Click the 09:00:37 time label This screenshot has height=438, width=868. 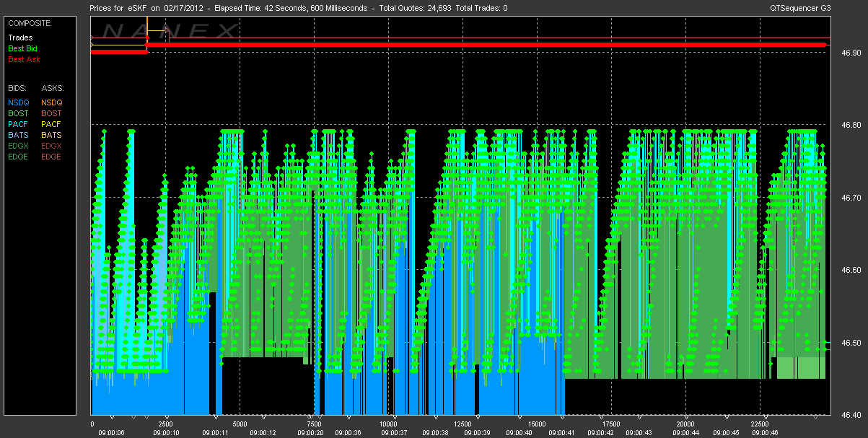tap(393, 433)
